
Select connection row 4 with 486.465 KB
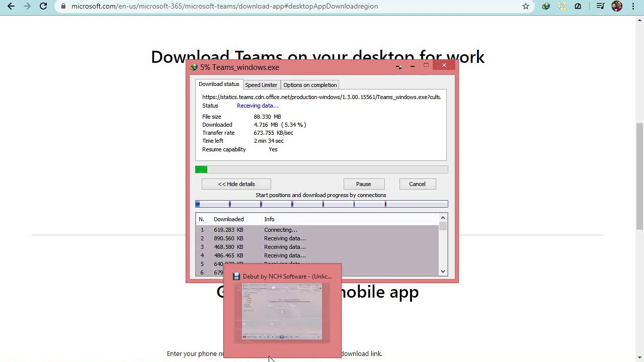[x=317, y=255]
